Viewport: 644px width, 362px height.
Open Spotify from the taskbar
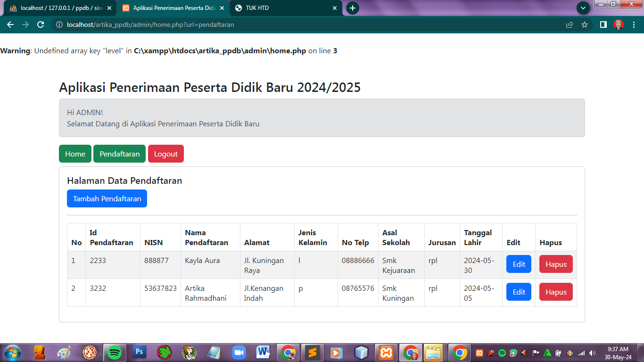pyautogui.click(x=115, y=353)
